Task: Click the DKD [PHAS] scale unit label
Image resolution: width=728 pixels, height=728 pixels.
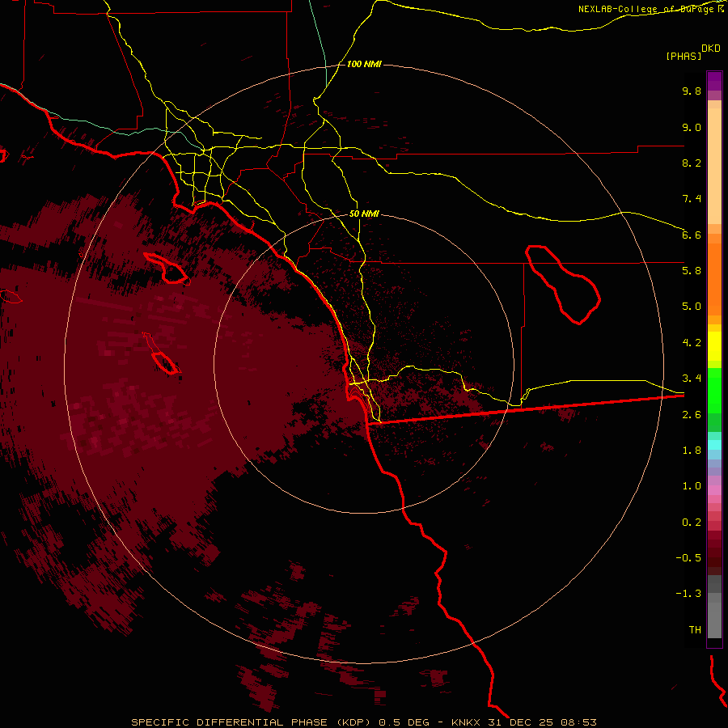Action: 692,52
